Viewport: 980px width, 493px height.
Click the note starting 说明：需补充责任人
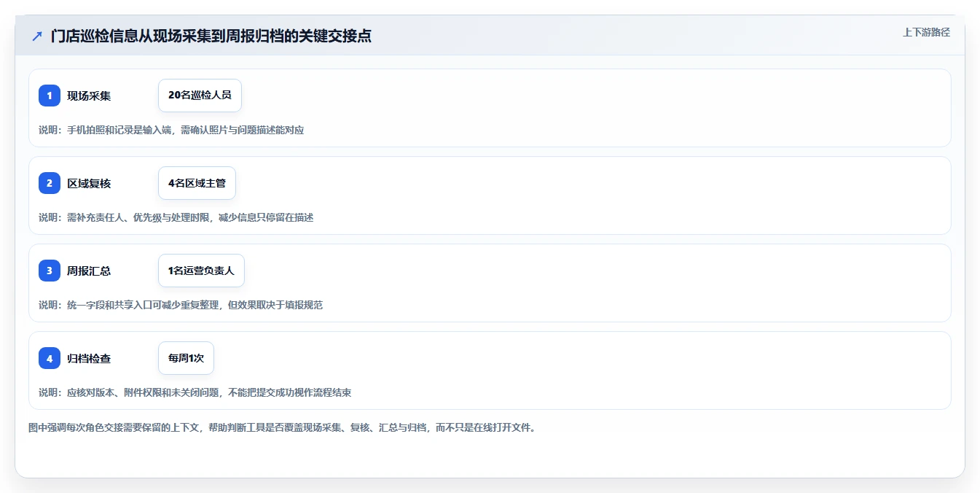coord(176,217)
